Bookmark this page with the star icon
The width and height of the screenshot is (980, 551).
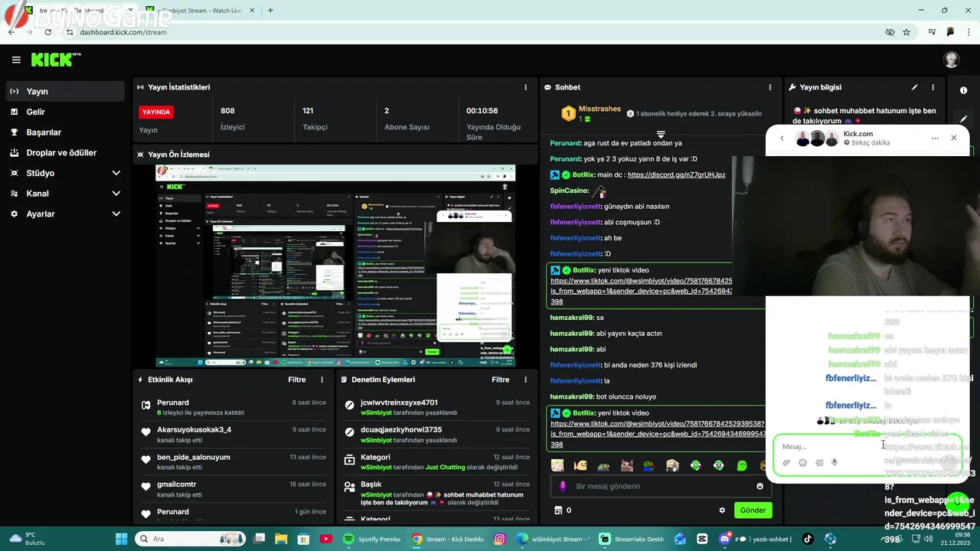[x=906, y=32]
